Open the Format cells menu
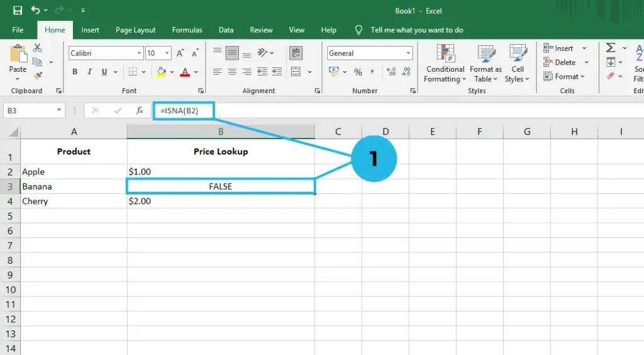 [x=563, y=76]
